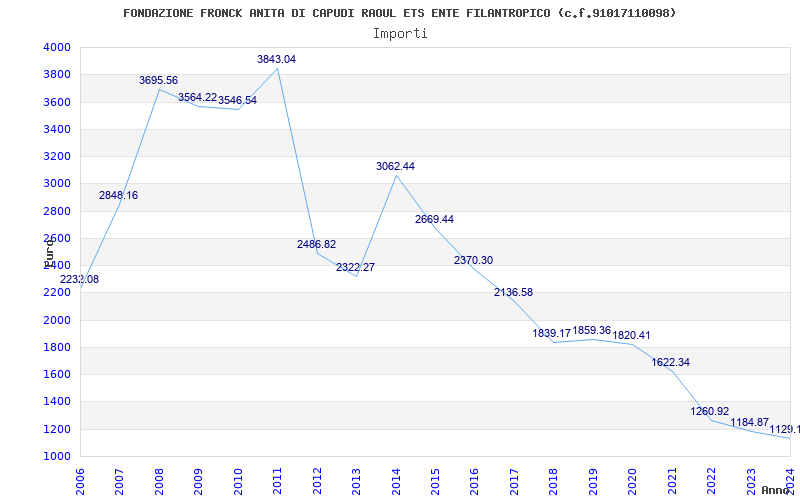The height and width of the screenshot is (500, 800).
Task: Click the 1859.36 data label
Action: click(591, 330)
